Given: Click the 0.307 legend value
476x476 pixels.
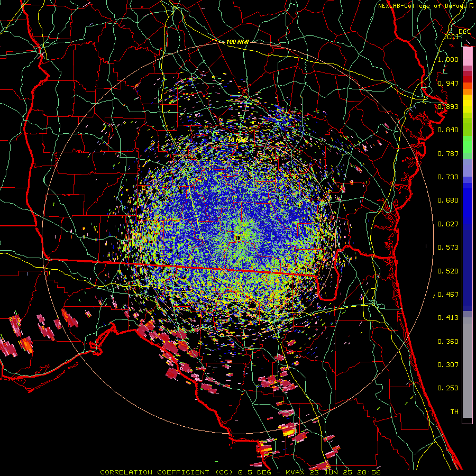Looking at the screenshot, I should click(x=448, y=365).
